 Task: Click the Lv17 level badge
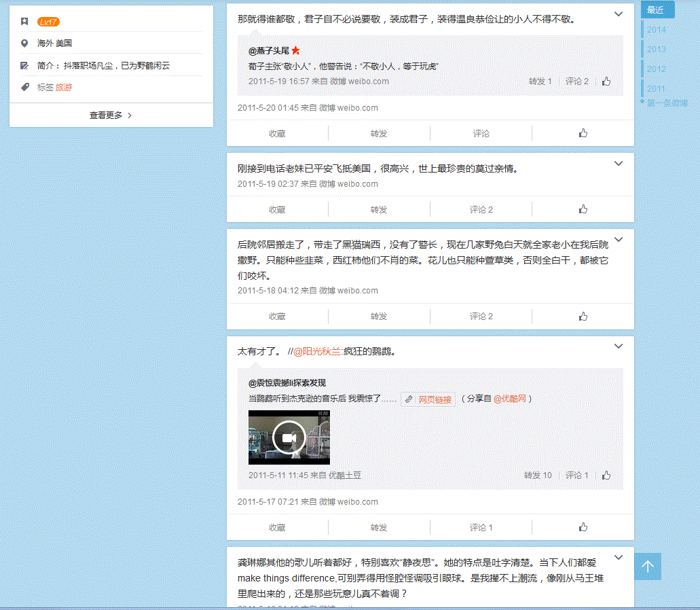click(x=48, y=22)
